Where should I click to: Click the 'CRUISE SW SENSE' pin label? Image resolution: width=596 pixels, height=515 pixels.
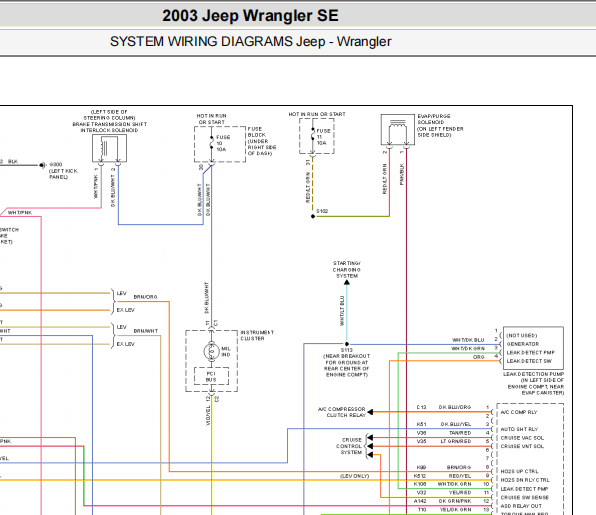pos(525,497)
